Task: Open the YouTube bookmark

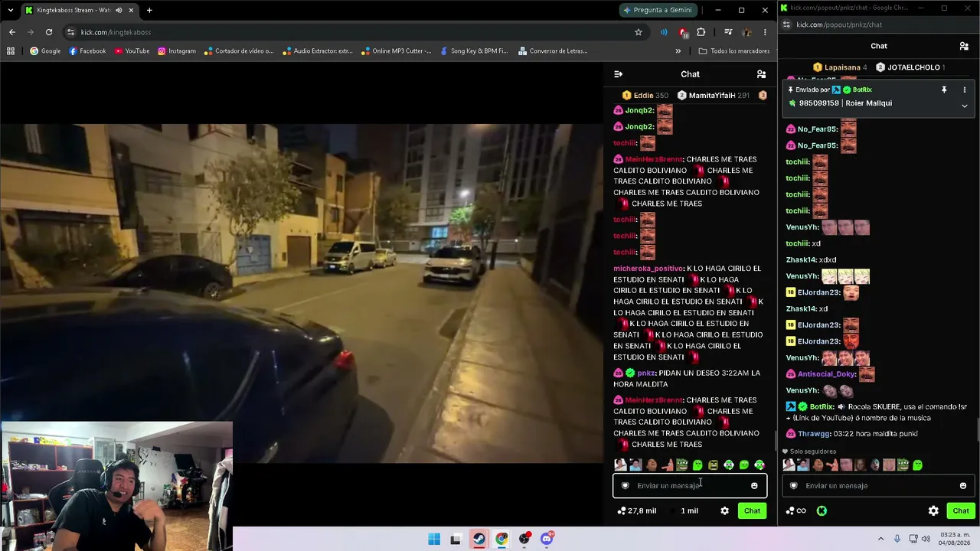Action: point(132,51)
